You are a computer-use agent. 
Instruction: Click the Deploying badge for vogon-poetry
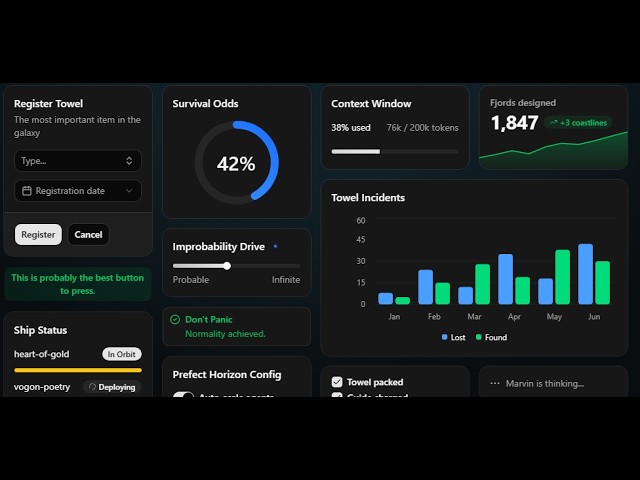point(112,387)
